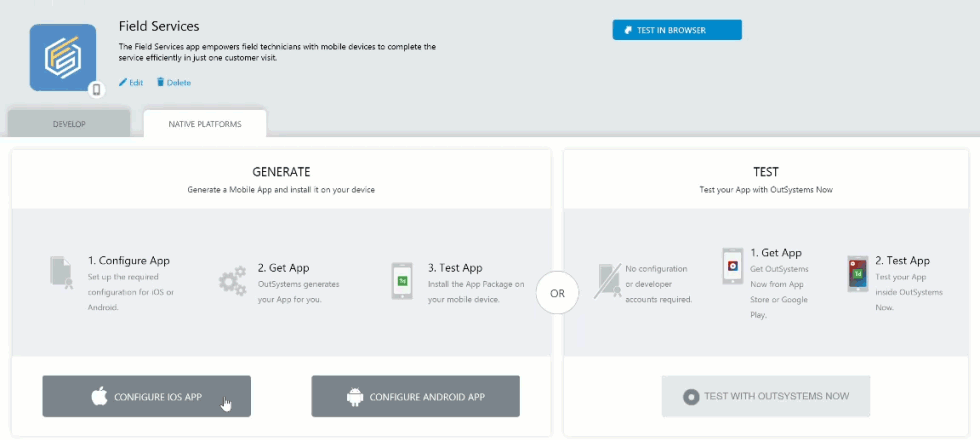Click the Edit pencil icon
The width and height of the screenshot is (980, 440).
point(123,82)
